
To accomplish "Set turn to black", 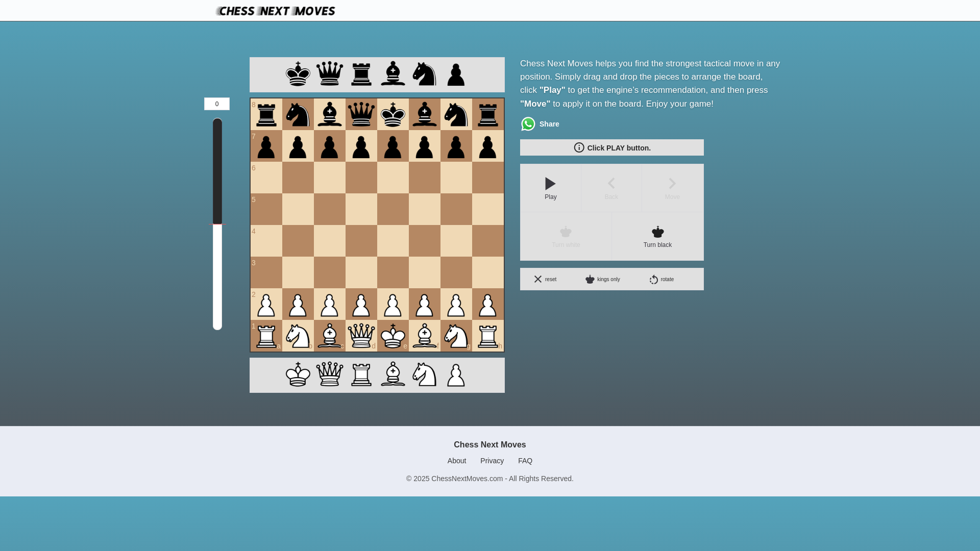I will pos(657,237).
